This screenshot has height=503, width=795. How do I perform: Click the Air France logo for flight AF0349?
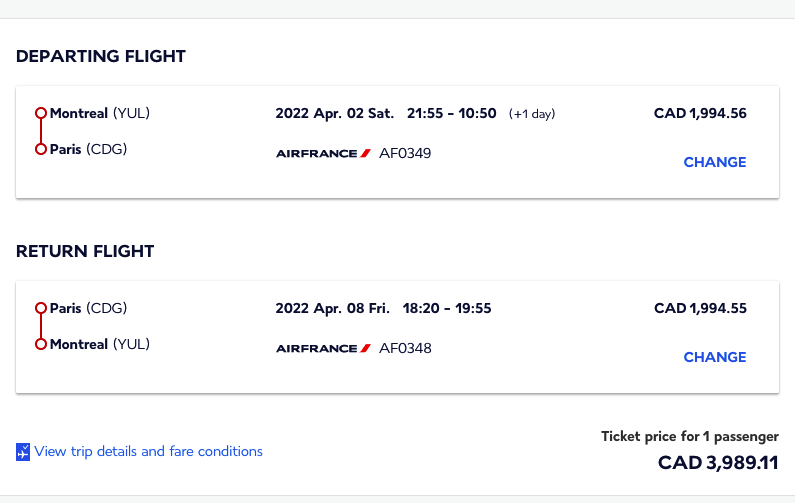tap(323, 153)
